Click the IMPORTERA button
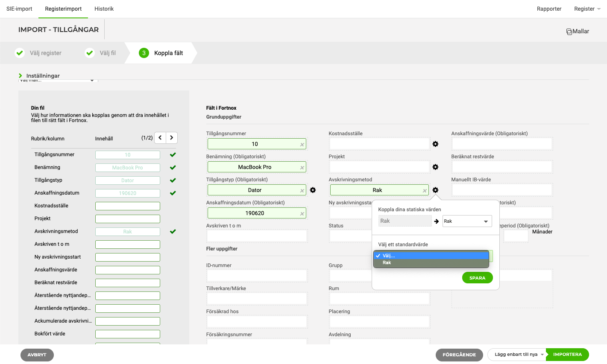Viewport: 607px width, 364px height. [567, 355]
